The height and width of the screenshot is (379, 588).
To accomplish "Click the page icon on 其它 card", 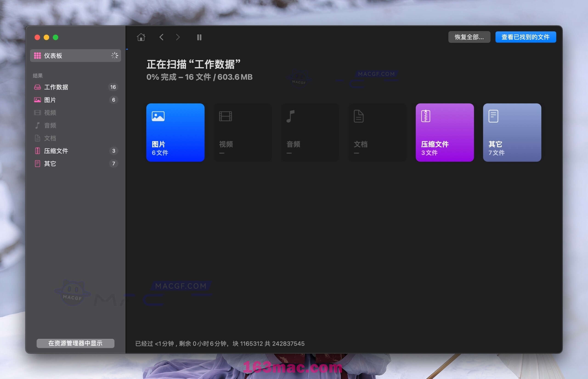I will point(493,116).
